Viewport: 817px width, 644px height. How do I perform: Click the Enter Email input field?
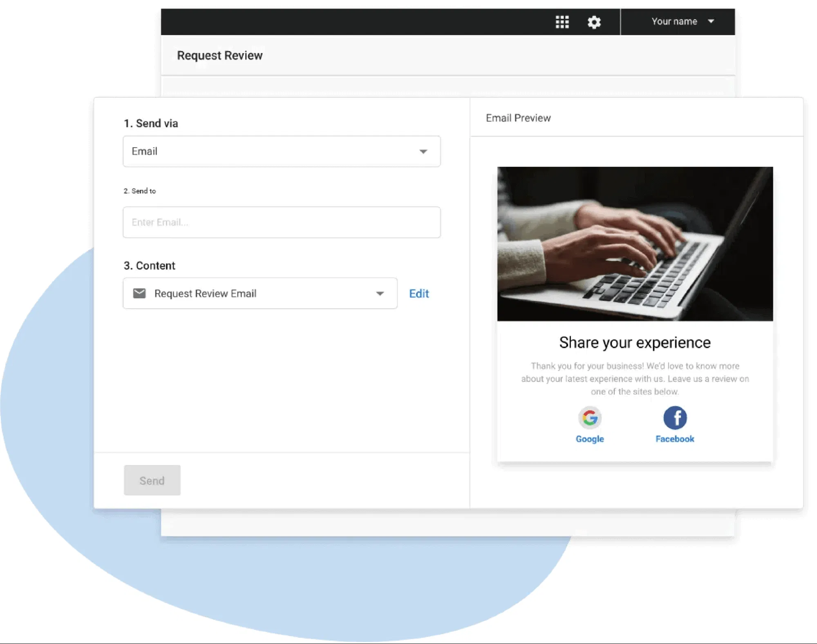[282, 222]
